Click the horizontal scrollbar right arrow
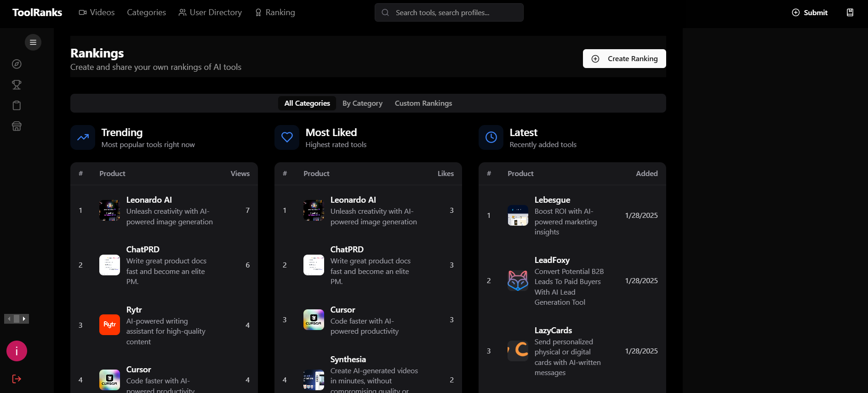This screenshot has width=868, height=393. pyautogui.click(x=24, y=319)
